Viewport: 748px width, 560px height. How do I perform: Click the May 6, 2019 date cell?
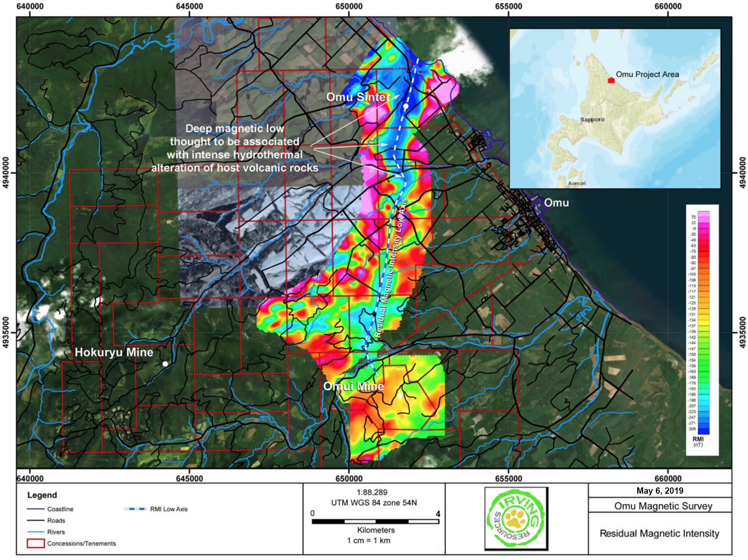pos(659,491)
